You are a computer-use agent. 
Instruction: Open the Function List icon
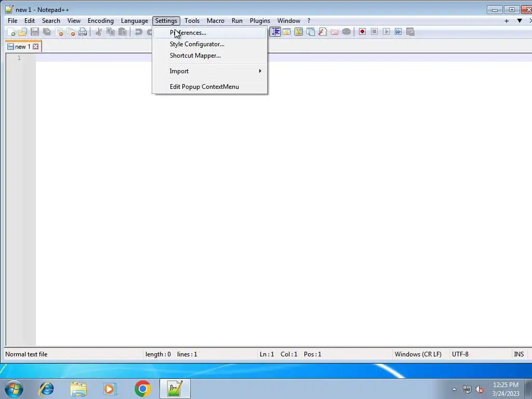click(322, 32)
